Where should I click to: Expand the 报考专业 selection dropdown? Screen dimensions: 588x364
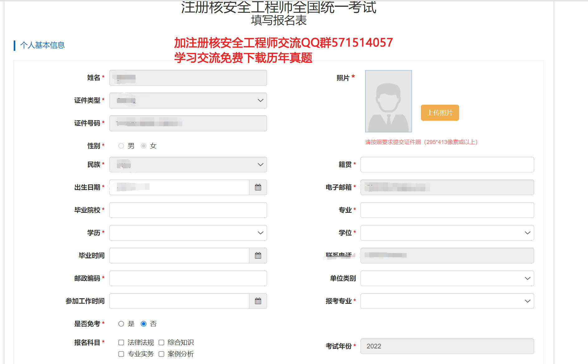click(x=527, y=301)
